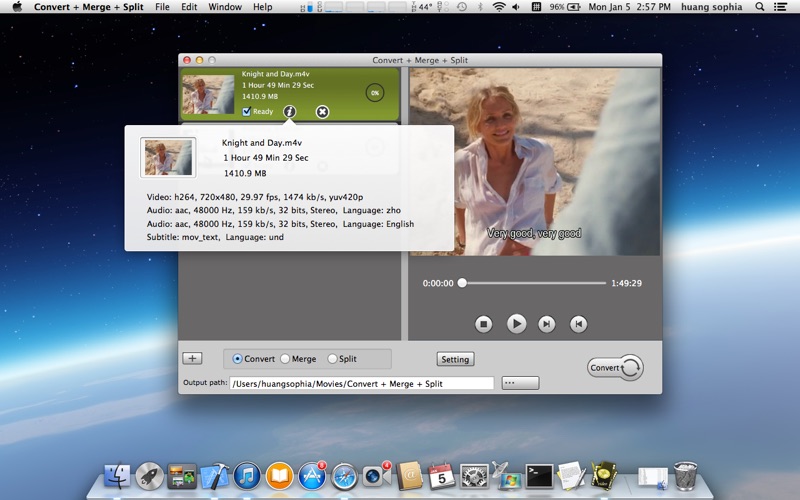800x500 pixels.
Task: Click the Bluetooth menu bar icon
Action: pos(480,7)
